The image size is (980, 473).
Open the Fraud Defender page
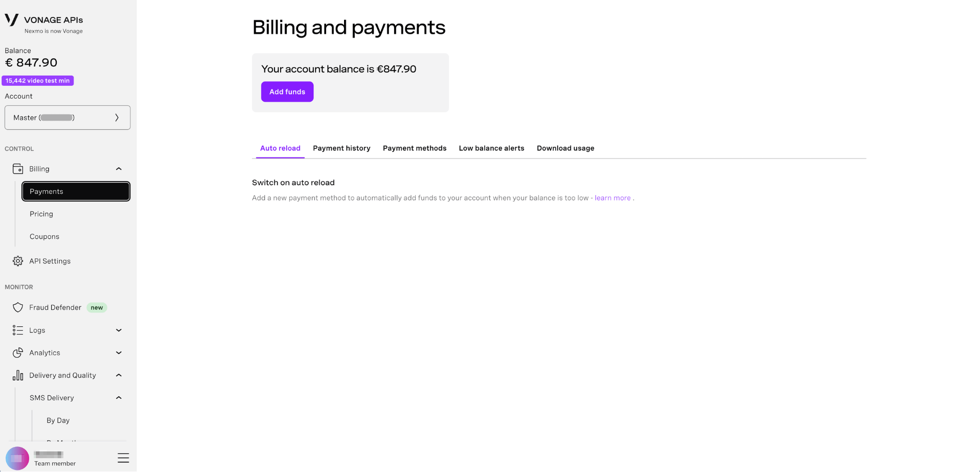tap(55, 307)
